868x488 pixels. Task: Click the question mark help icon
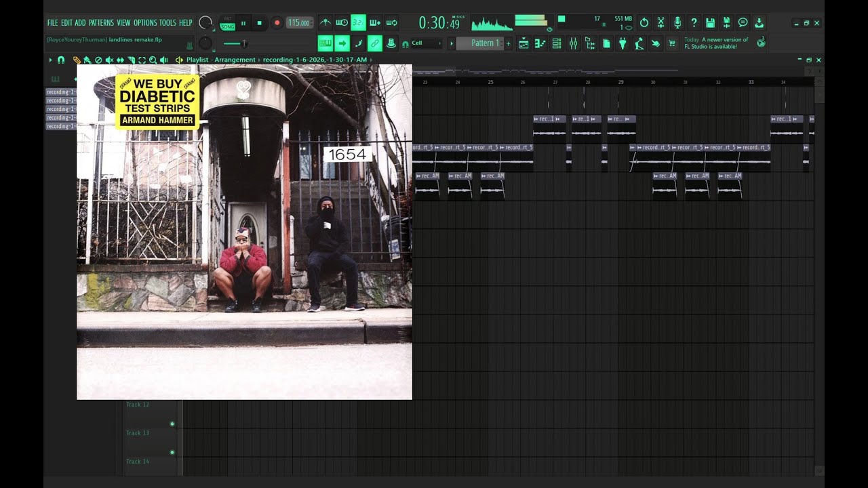[x=694, y=22]
